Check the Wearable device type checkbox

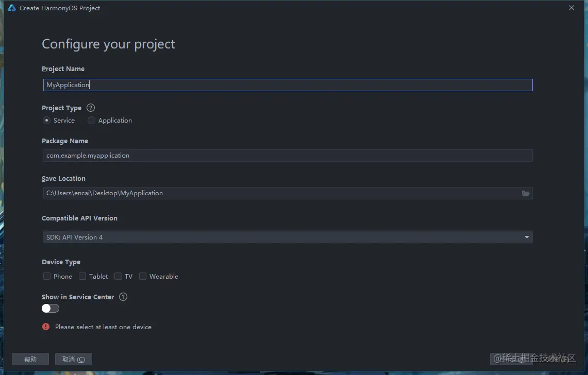pyautogui.click(x=143, y=277)
